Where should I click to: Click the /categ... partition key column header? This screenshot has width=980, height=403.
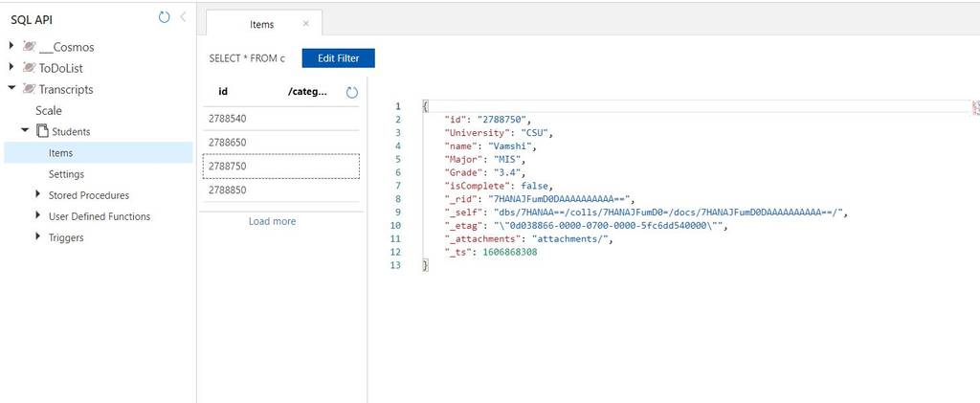(307, 92)
